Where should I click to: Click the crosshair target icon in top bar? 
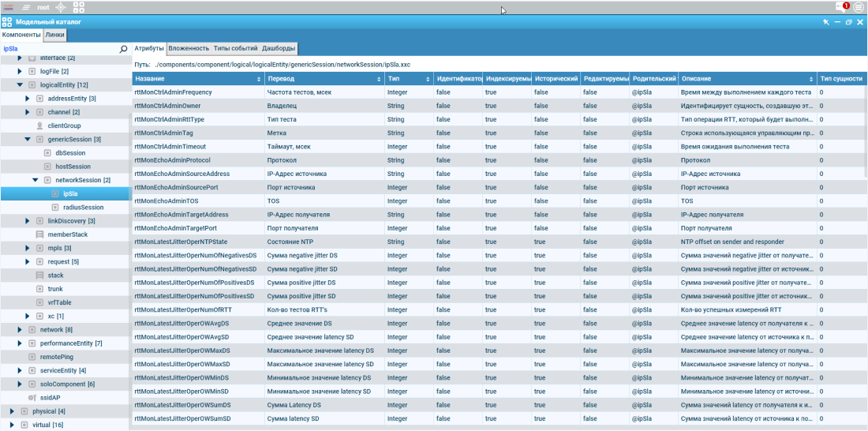[61, 7]
